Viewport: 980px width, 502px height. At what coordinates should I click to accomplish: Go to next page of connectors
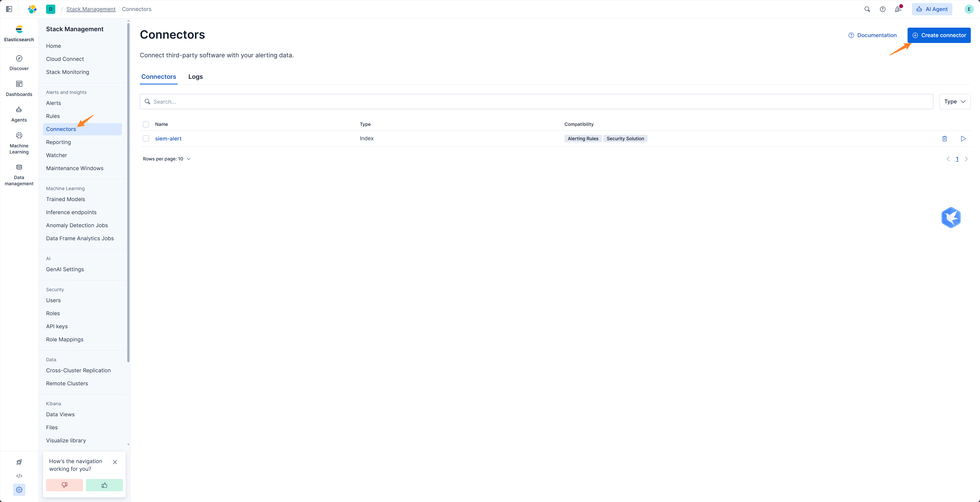pyautogui.click(x=966, y=159)
